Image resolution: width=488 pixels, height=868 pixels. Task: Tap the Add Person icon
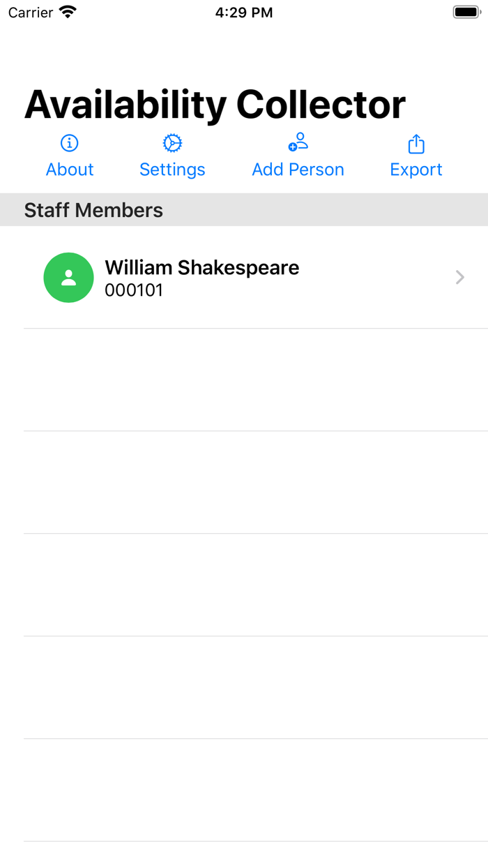[298, 142]
